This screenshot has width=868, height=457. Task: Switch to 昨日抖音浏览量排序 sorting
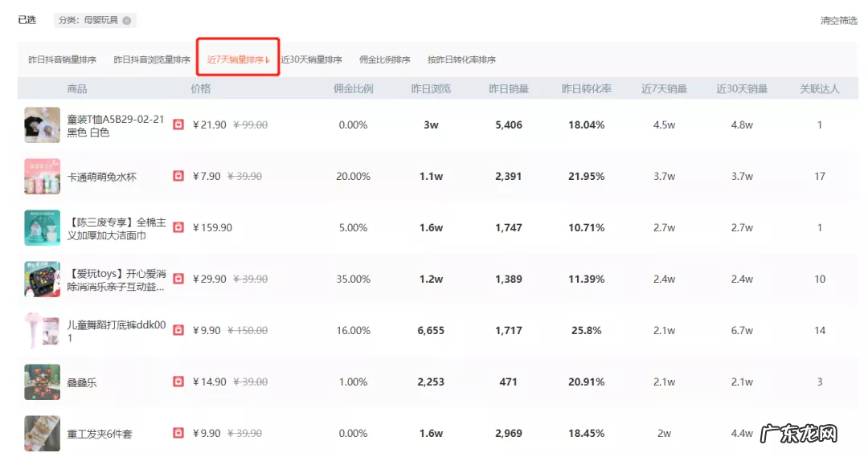152,59
